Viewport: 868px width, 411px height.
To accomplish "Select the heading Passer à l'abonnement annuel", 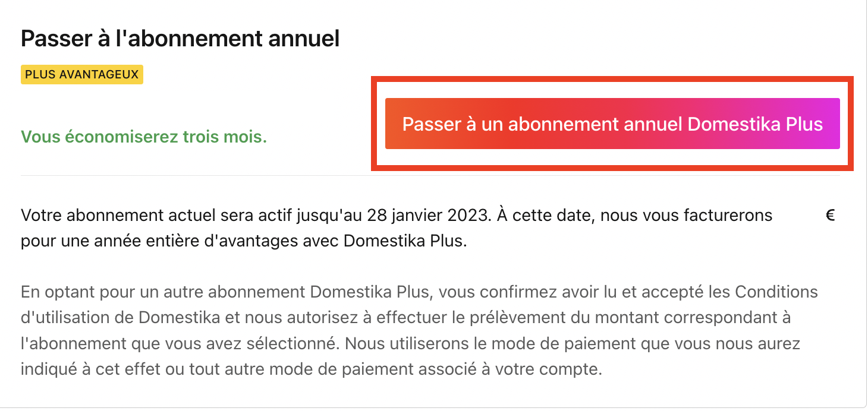I will click(x=180, y=39).
